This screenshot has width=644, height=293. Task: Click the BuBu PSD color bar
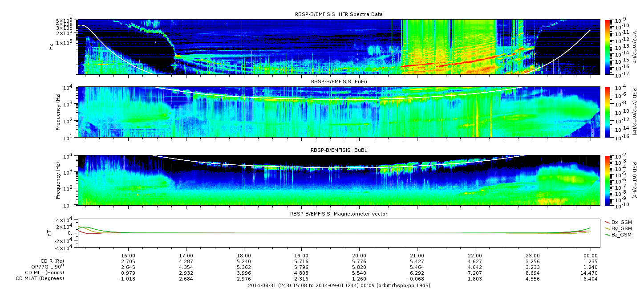[x=608, y=180]
